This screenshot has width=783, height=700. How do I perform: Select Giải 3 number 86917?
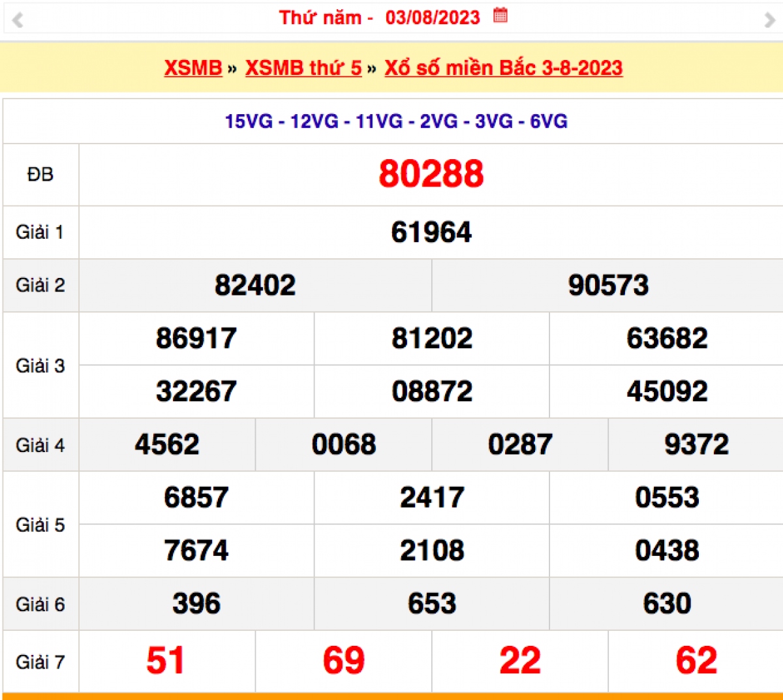coord(196,338)
